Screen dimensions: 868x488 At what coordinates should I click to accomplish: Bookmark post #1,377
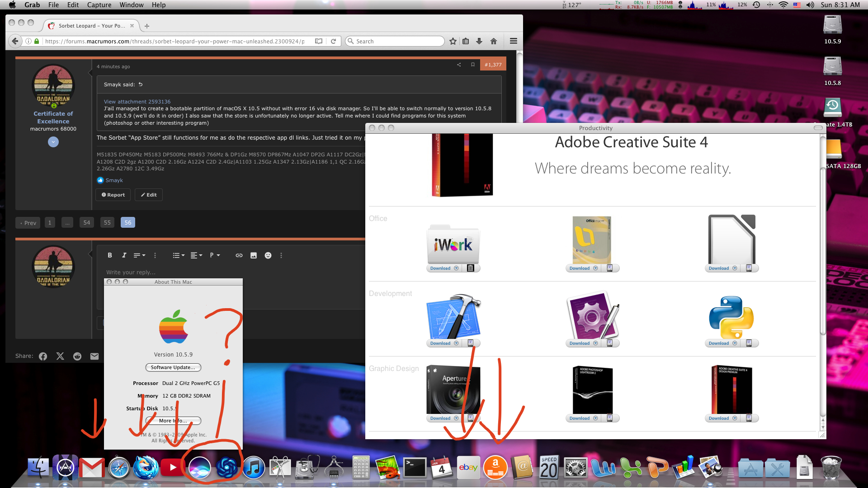point(473,65)
